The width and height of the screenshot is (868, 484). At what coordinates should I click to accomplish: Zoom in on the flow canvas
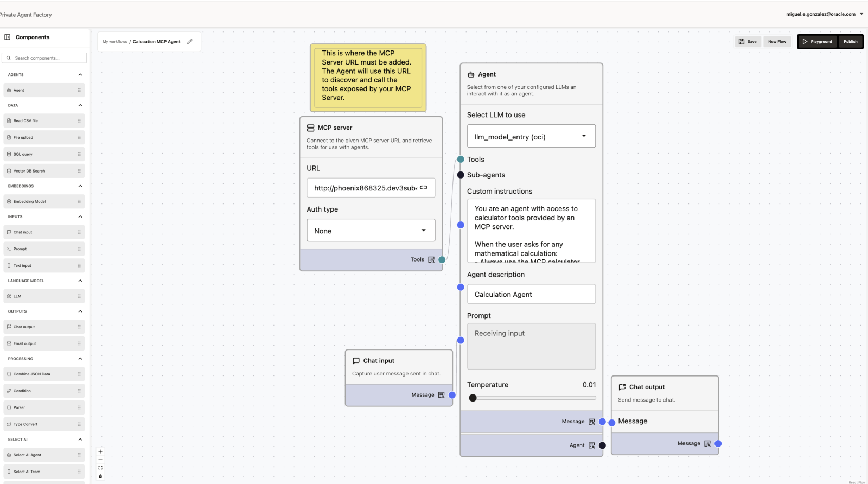(x=100, y=451)
